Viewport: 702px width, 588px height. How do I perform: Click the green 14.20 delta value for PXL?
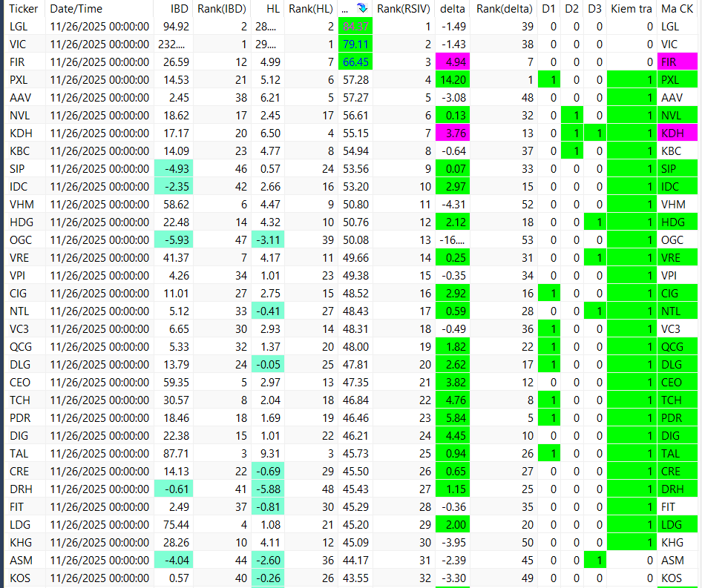coord(452,79)
